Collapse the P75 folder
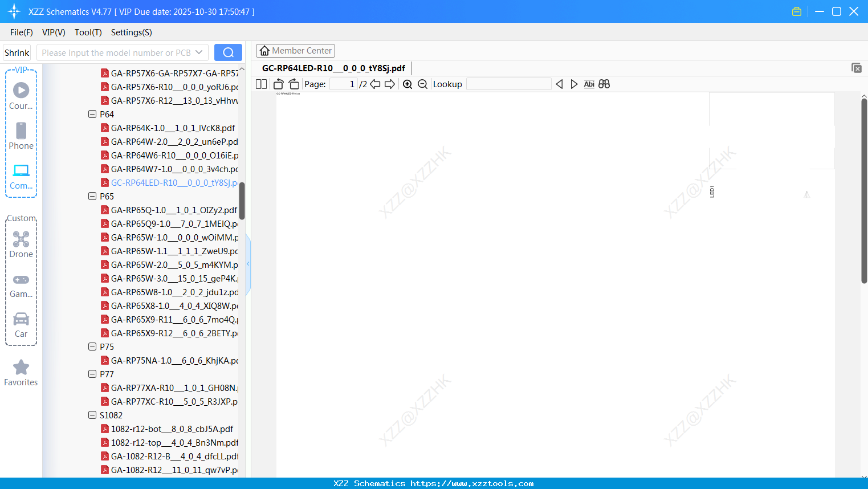Image resolution: width=868 pixels, height=489 pixels. point(92,347)
